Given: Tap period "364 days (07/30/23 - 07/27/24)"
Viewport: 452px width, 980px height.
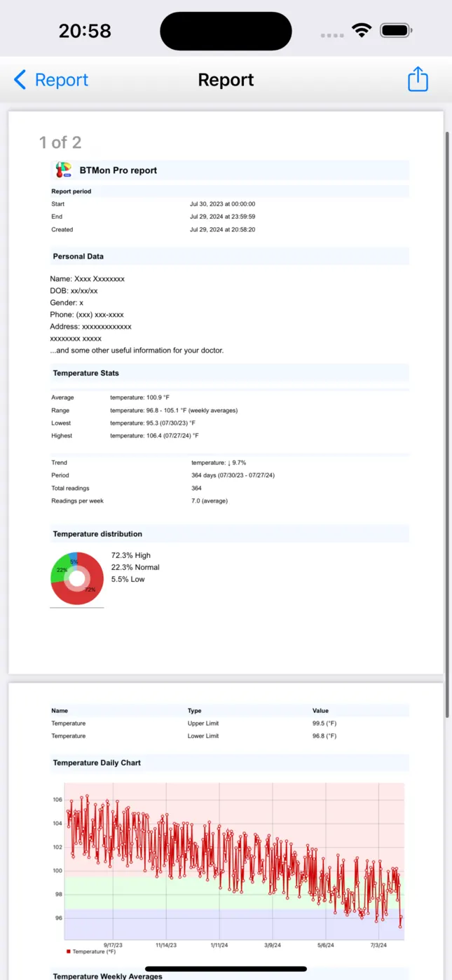Looking at the screenshot, I should [233, 475].
